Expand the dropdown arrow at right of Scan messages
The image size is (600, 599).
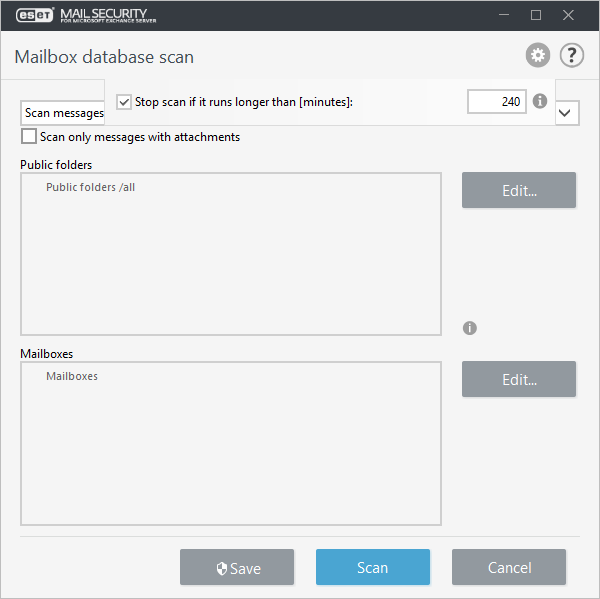[x=566, y=113]
